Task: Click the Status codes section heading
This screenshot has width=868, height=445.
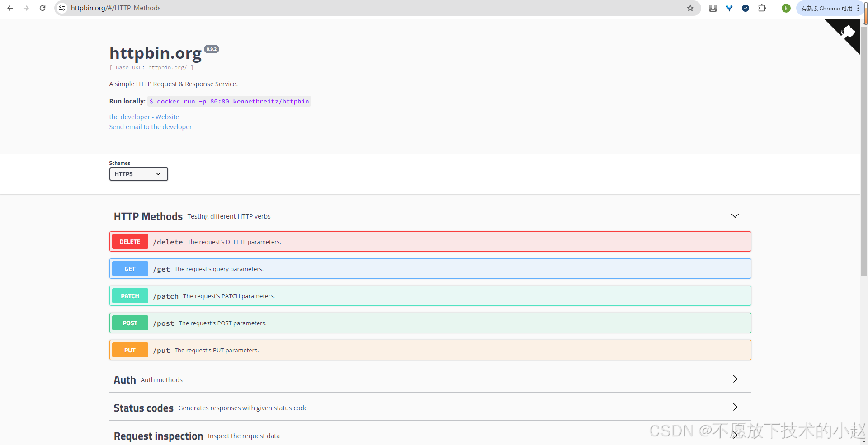Action: [144, 408]
